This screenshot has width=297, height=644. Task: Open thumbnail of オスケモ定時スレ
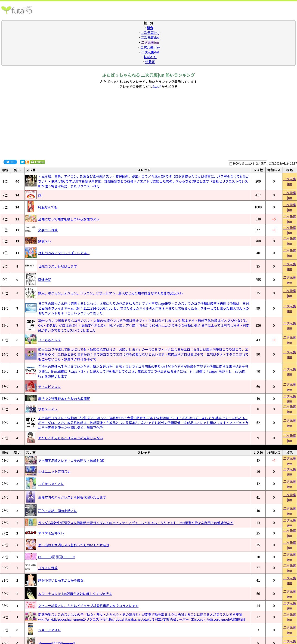pyautogui.click(x=31, y=533)
